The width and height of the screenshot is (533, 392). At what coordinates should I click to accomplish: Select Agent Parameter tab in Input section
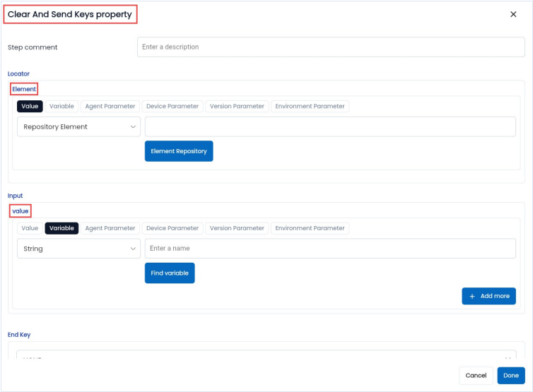110,229
